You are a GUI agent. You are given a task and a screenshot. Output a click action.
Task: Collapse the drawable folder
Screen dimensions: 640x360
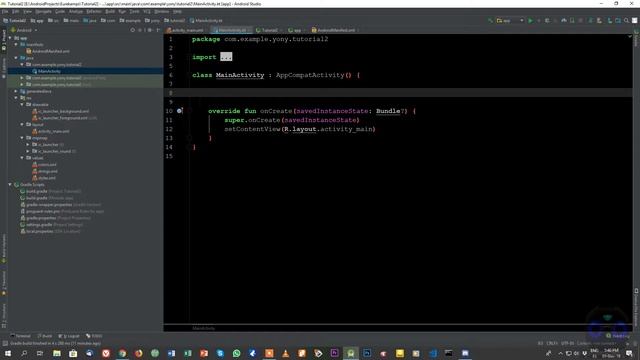click(22, 104)
